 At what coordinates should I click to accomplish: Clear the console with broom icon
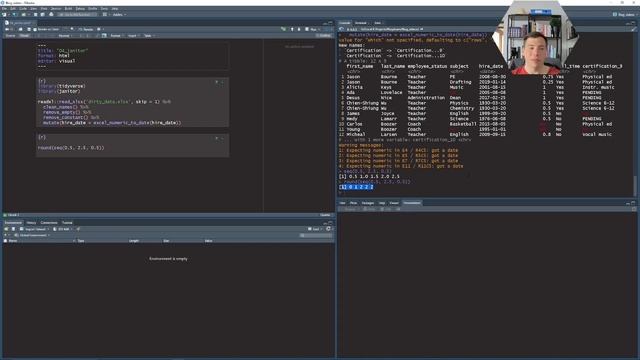pos(633,29)
